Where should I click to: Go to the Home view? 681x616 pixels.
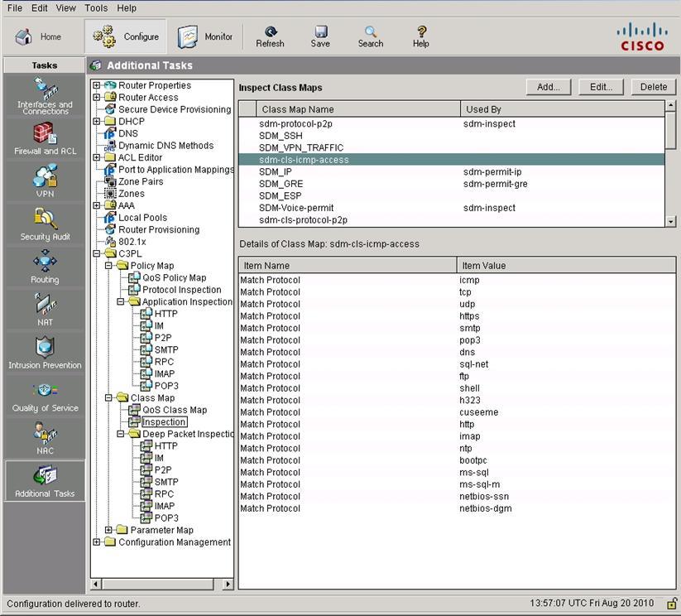click(38, 37)
